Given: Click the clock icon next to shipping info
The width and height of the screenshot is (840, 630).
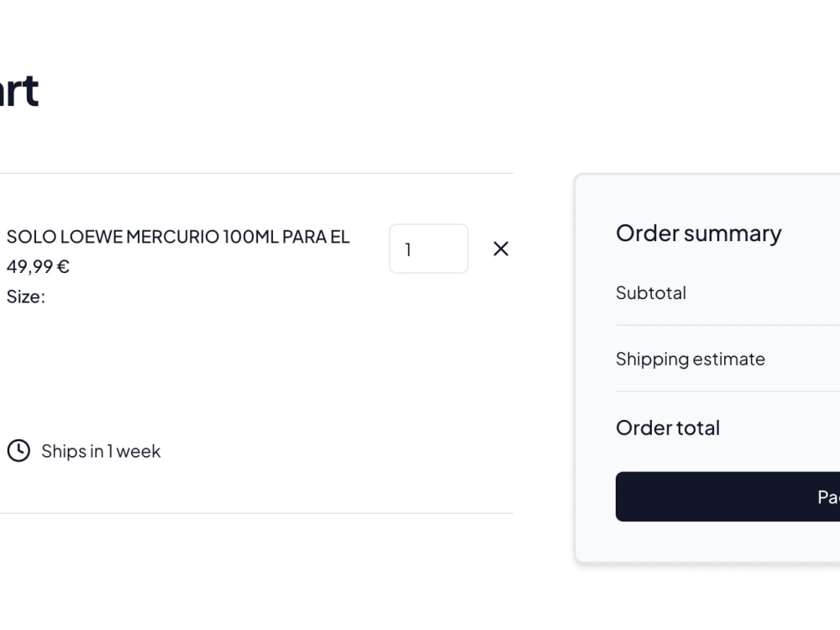Looking at the screenshot, I should click(18, 450).
